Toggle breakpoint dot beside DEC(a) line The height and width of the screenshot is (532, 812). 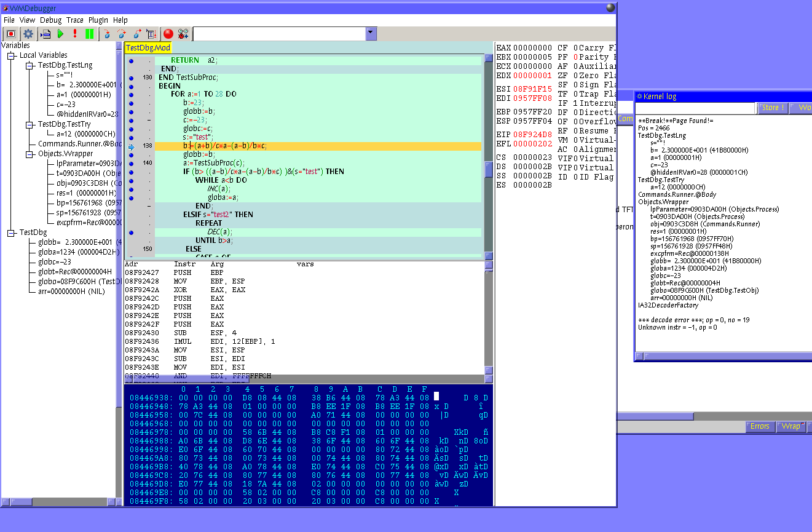click(132, 232)
